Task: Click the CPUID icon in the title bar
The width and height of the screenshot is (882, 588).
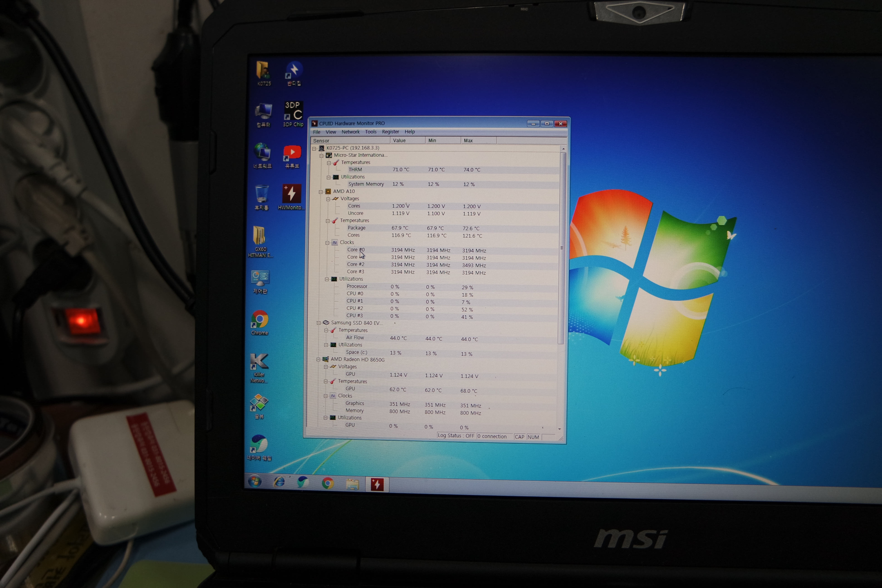Action: (315, 123)
